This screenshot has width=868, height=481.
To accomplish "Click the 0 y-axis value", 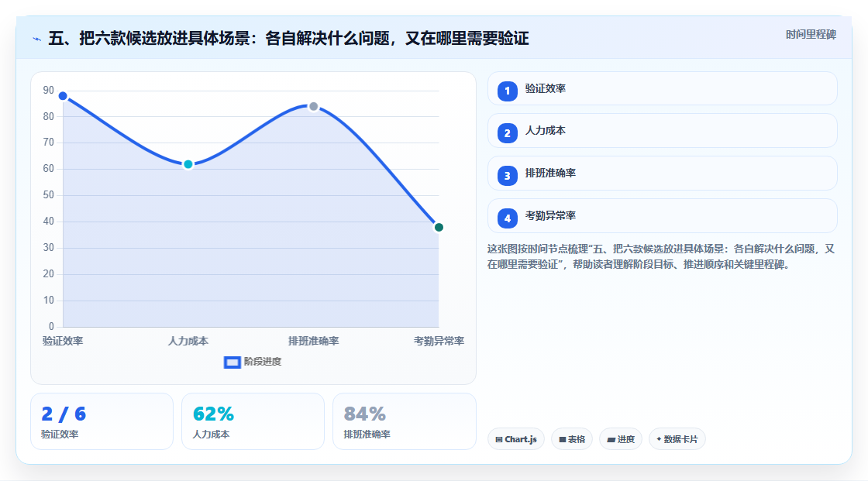I will click(x=51, y=327).
